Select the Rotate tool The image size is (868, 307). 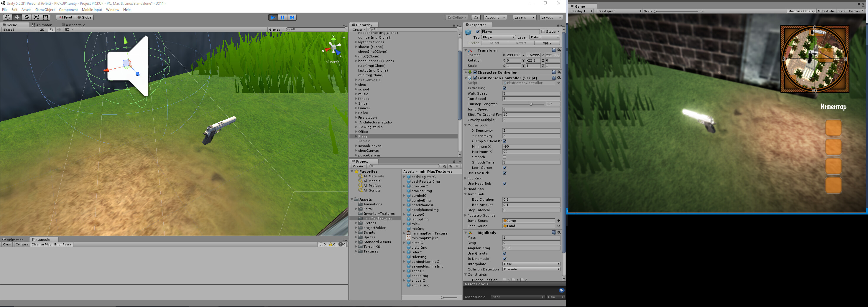(27, 17)
